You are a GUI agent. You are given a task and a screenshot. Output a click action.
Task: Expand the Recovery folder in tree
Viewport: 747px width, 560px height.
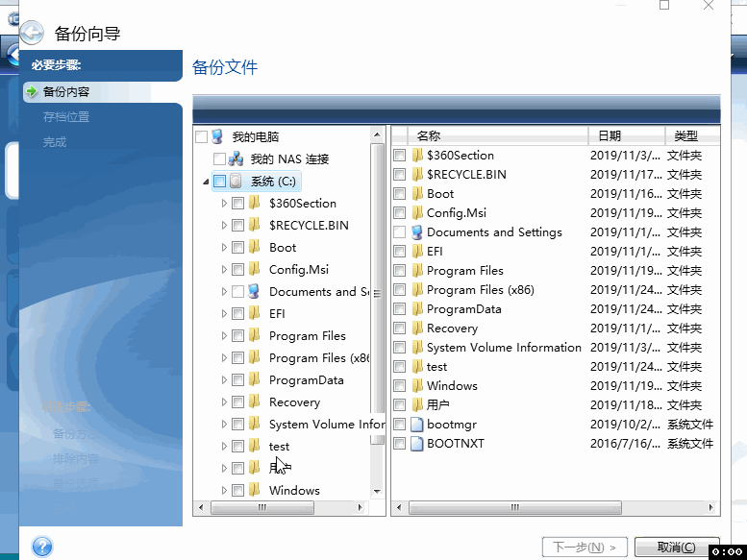point(224,402)
